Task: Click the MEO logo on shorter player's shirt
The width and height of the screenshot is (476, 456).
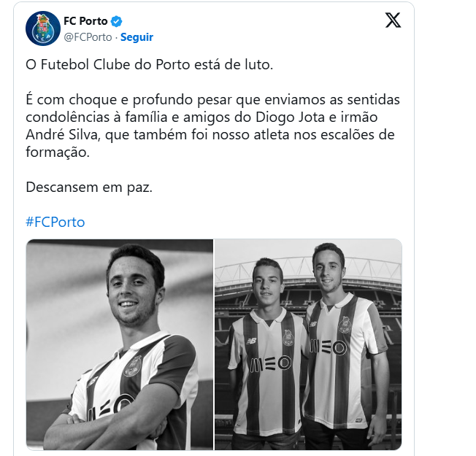Action: click(x=271, y=363)
